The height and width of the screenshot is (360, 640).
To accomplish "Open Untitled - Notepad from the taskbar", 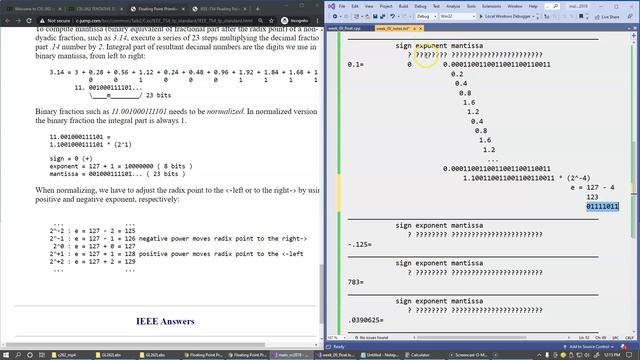I will click(380, 355).
